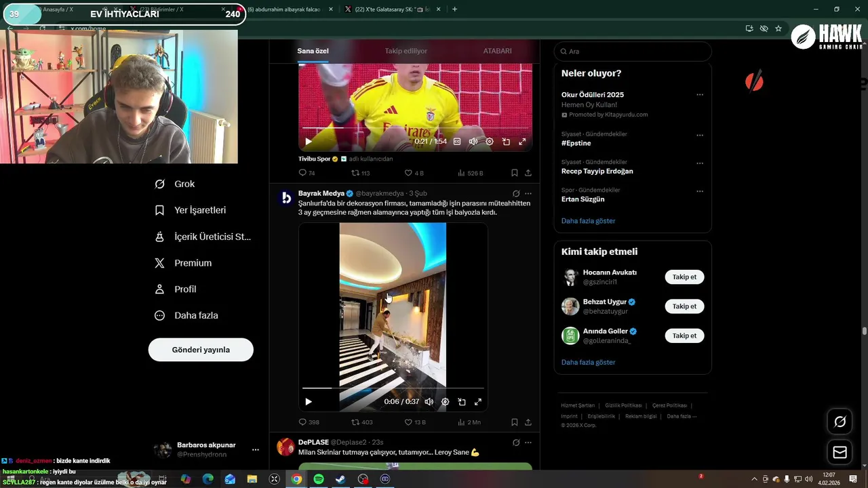The width and height of the screenshot is (868, 488).
Task: Open picture-in-picture for Bayrak Medya video
Action: point(462,402)
